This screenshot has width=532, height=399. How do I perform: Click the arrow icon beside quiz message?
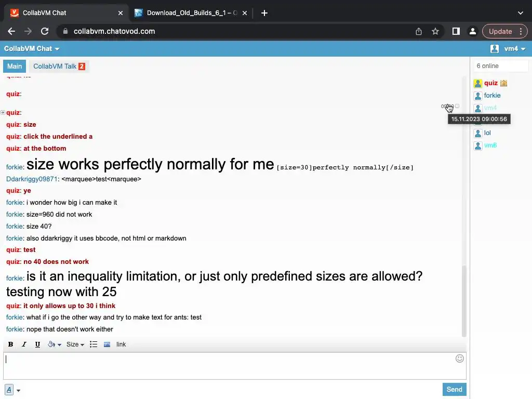[x=3, y=112]
